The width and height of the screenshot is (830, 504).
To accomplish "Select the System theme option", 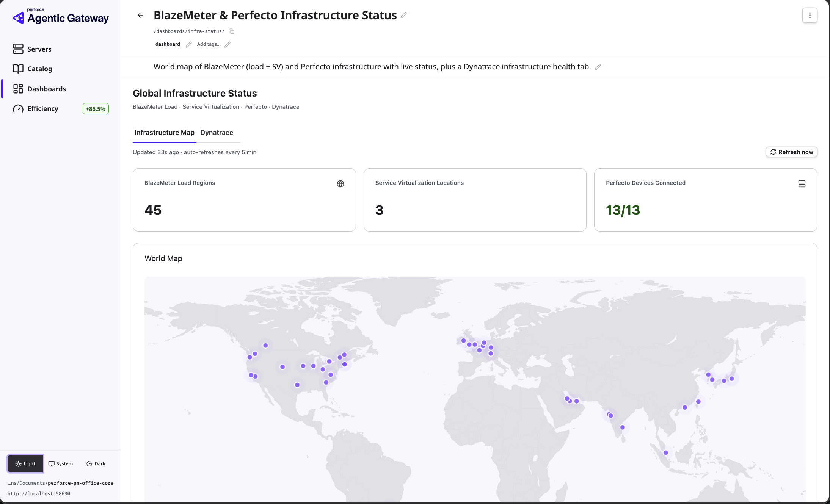I will (x=61, y=463).
